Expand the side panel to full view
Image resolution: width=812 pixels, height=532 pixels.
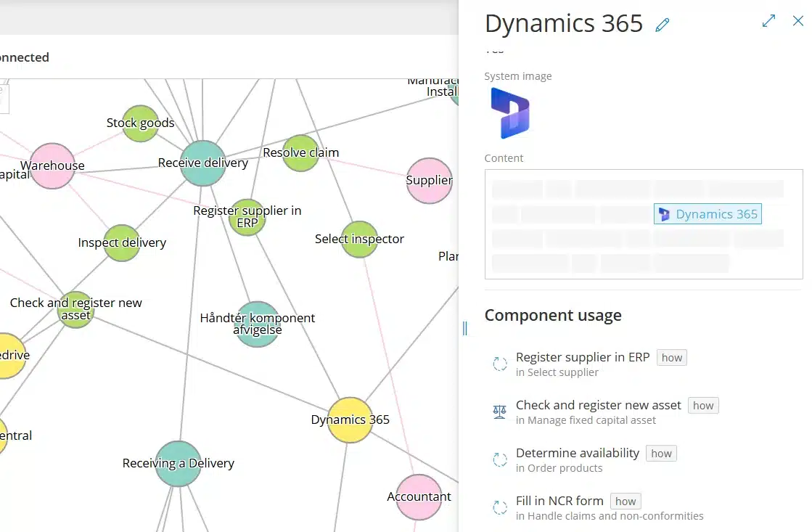tap(769, 21)
